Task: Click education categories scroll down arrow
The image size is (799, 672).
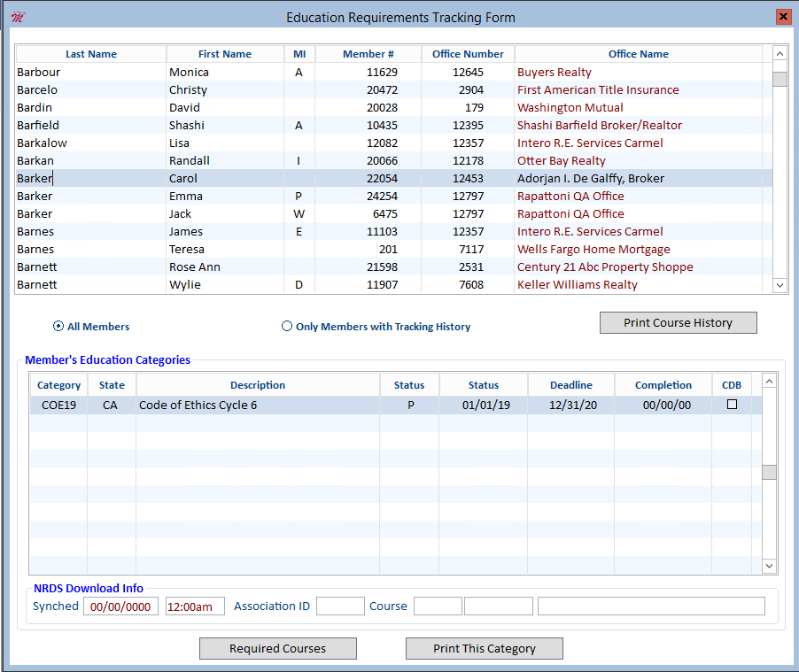Action: pyautogui.click(x=770, y=566)
